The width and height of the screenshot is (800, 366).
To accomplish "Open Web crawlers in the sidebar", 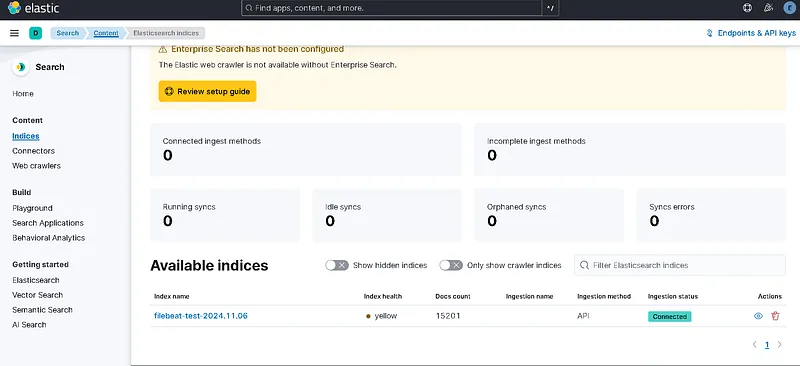I will click(x=36, y=166).
